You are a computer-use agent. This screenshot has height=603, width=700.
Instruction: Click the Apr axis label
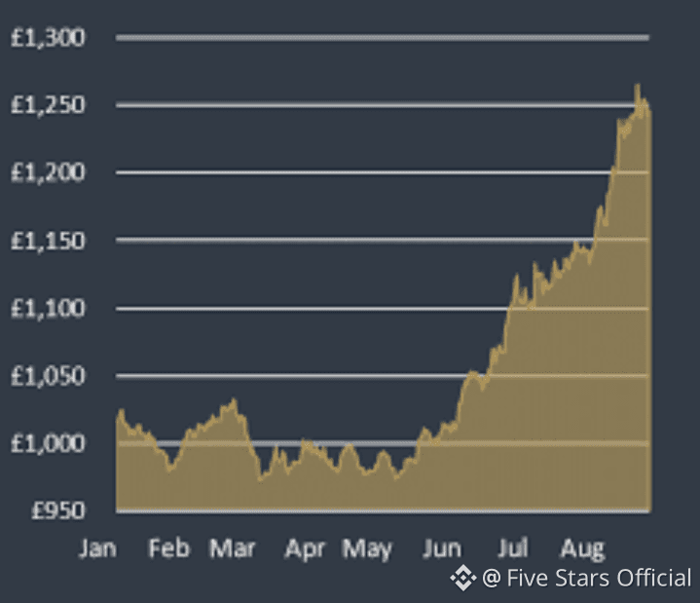305,549
